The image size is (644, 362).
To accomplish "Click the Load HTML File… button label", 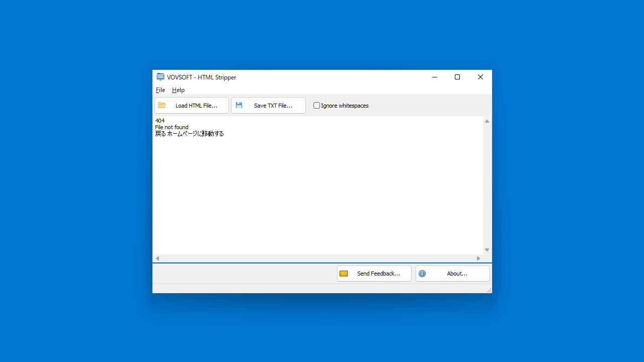I will (x=196, y=106).
